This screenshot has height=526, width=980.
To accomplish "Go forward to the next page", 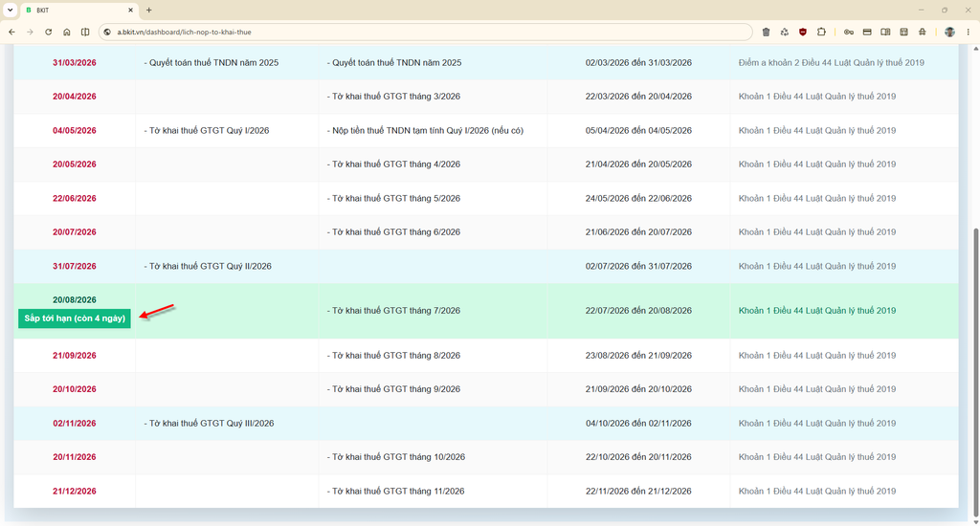I will (x=30, y=32).
